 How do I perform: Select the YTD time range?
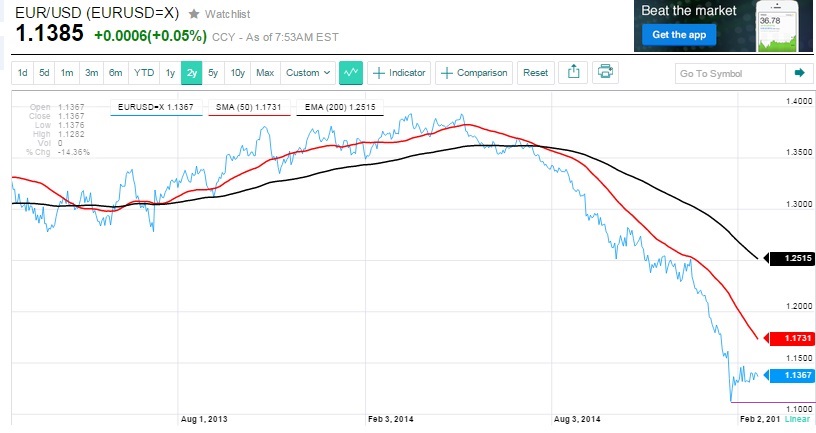(x=144, y=73)
